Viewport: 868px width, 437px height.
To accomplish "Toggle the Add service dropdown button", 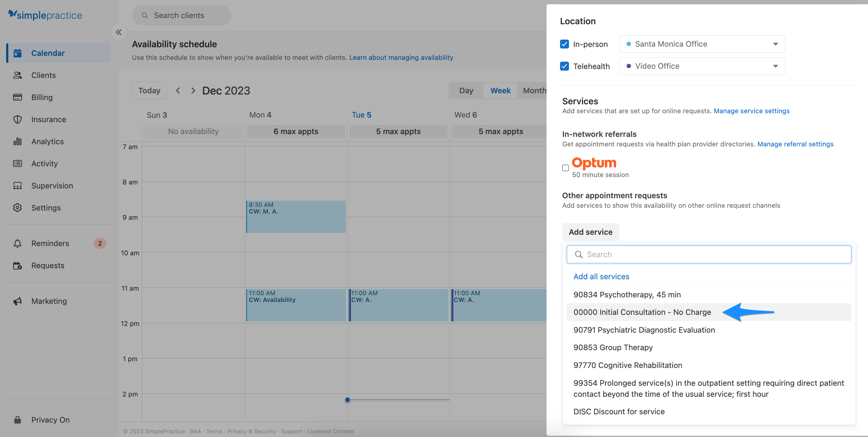I will pos(590,232).
